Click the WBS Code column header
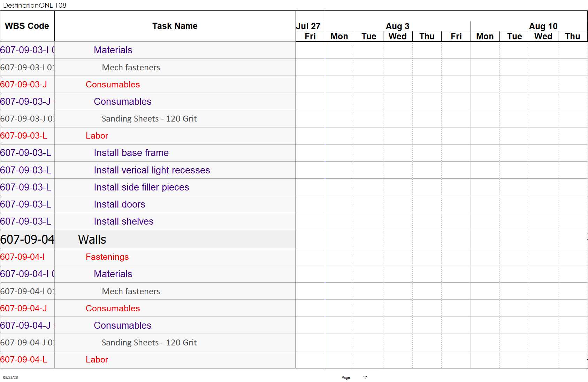The height and width of the screenshot is (382, 588). click(x=27, y=26)
